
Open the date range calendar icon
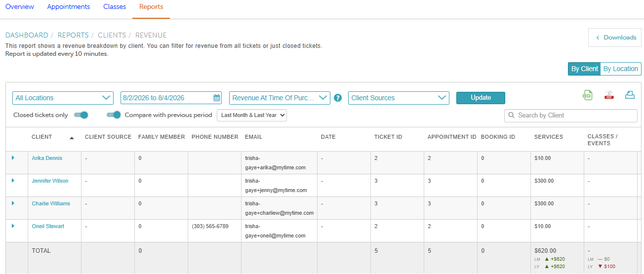pyautogui.click(x=217, y=98)
